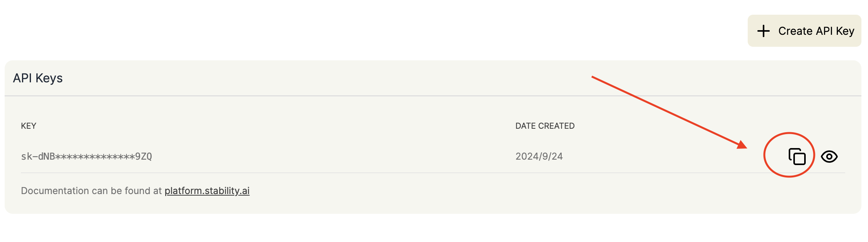The width and height of the screenshot is (868, 242).
Task: Click the plus icon beside Create API Key
Action: [x=764, y=31]
